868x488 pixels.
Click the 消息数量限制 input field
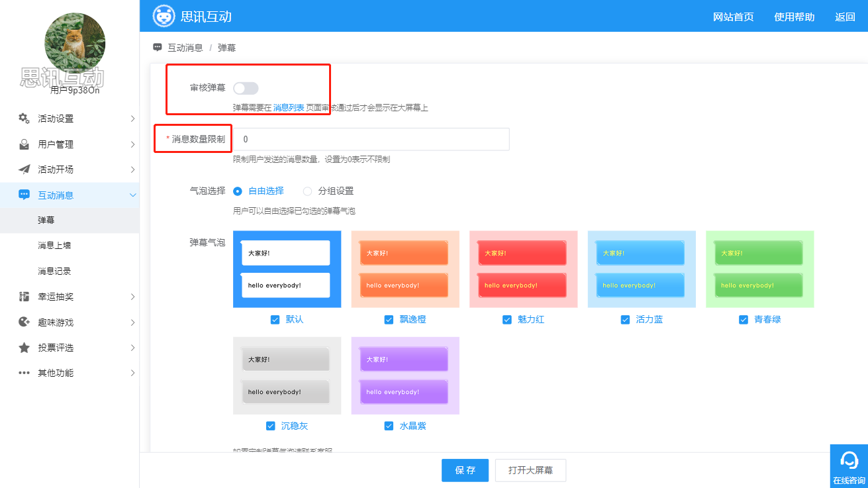click(371, 139)
